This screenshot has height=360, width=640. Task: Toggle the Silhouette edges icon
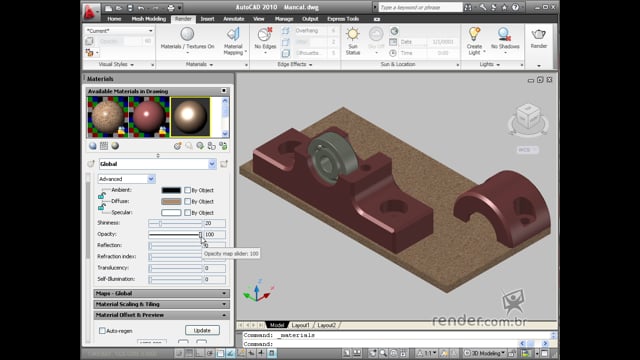286,53
